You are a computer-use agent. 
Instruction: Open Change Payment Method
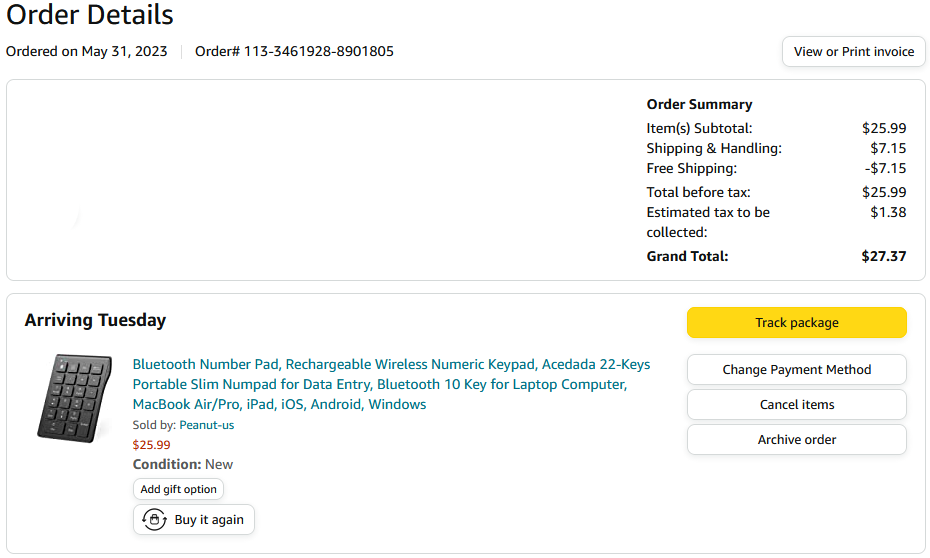click(797, 369)
